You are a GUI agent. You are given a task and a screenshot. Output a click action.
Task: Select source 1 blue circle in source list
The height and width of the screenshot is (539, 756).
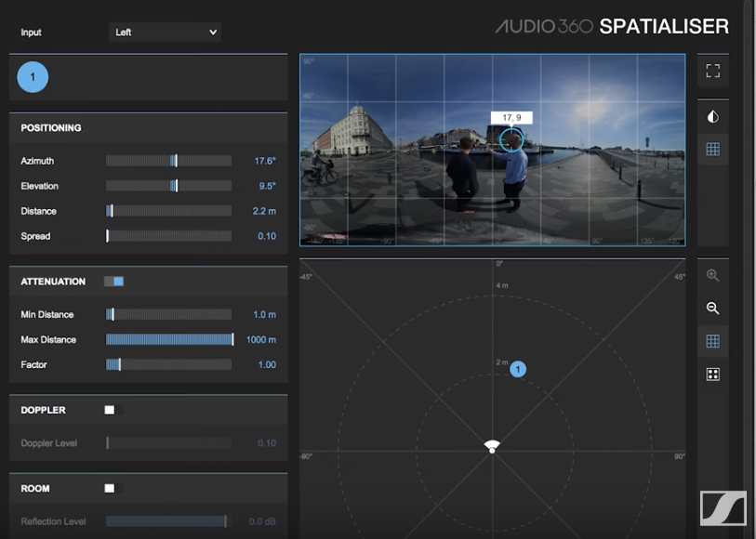pos(33,77)
